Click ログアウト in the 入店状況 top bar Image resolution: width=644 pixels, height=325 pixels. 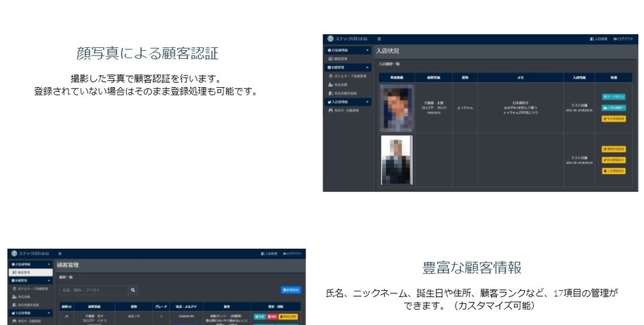[x=623, y=39]
